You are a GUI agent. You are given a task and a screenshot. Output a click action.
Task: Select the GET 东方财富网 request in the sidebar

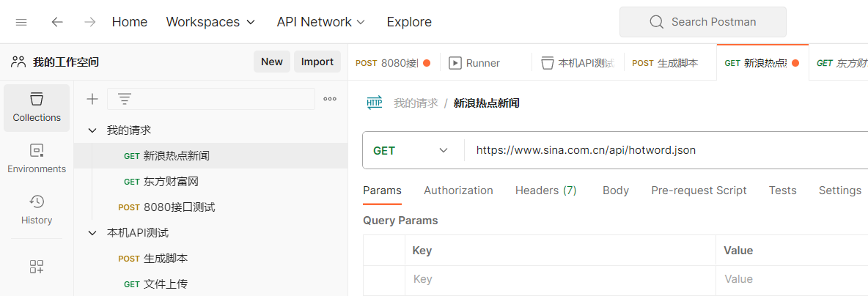(x=211, y=182)
